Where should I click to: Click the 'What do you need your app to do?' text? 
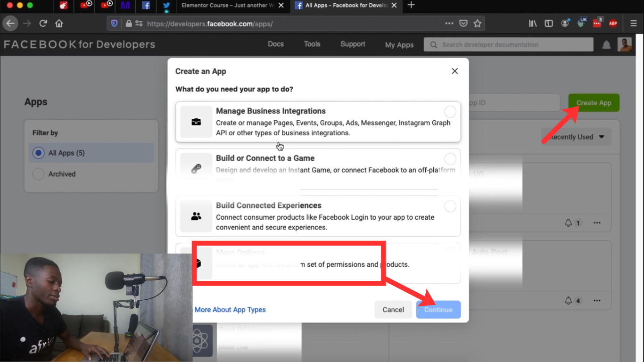coord(234,89)
